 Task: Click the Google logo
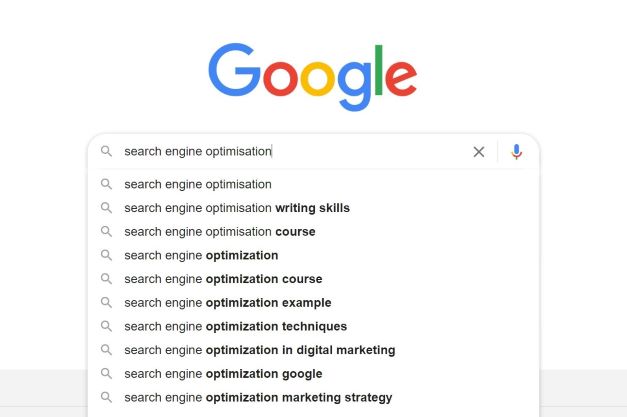pos(313,77)
